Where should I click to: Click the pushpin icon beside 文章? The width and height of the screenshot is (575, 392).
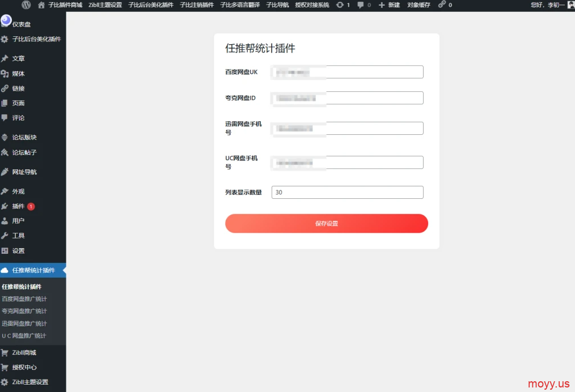[5, 58]
